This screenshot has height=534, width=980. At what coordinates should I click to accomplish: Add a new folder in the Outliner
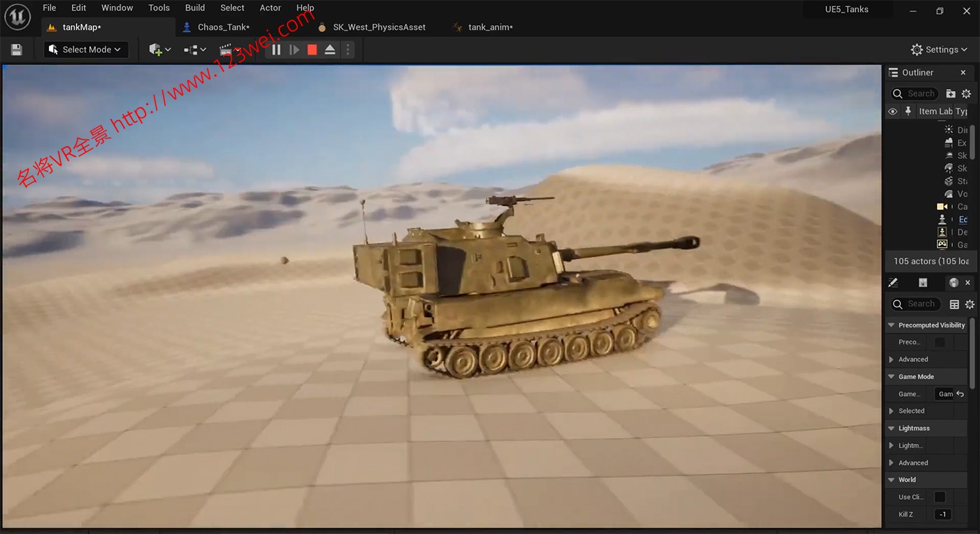pyautogui.click(x=951, y=94)
